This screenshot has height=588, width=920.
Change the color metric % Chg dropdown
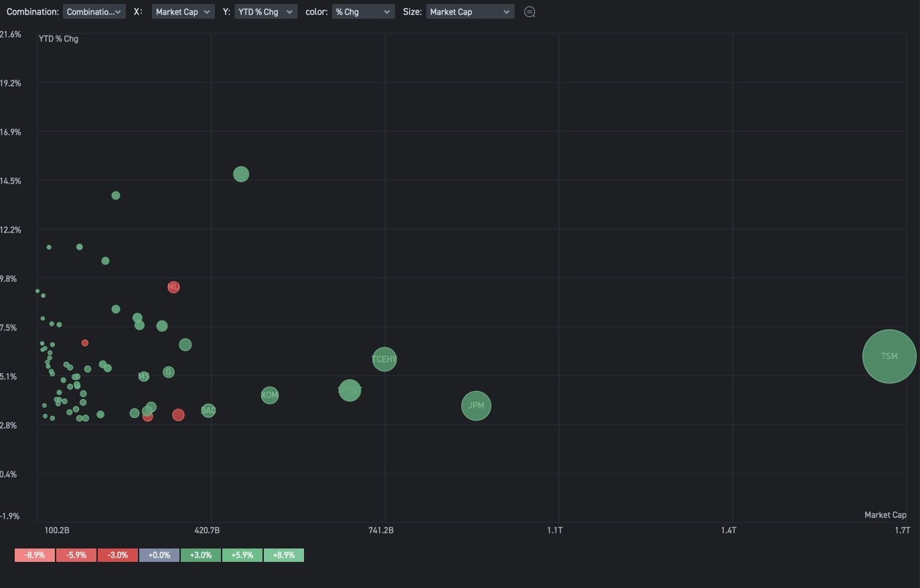363,12
